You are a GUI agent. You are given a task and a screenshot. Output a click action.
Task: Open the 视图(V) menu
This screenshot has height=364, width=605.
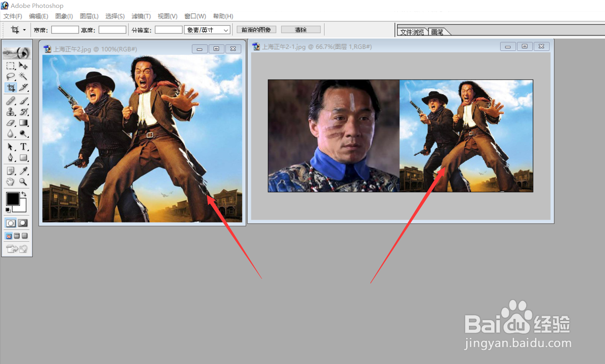[x=167, y=16]
